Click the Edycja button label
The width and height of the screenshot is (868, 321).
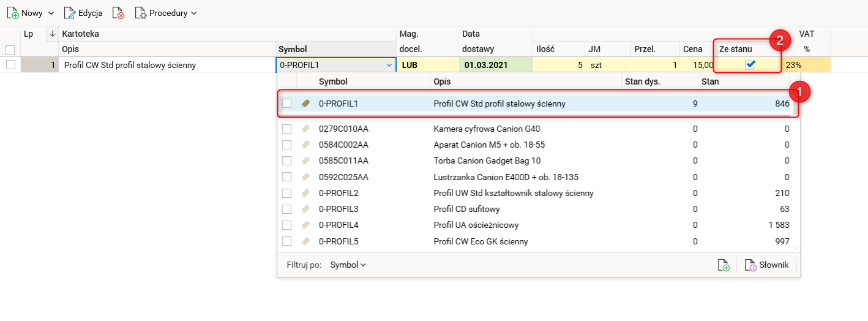coord(90,13)
